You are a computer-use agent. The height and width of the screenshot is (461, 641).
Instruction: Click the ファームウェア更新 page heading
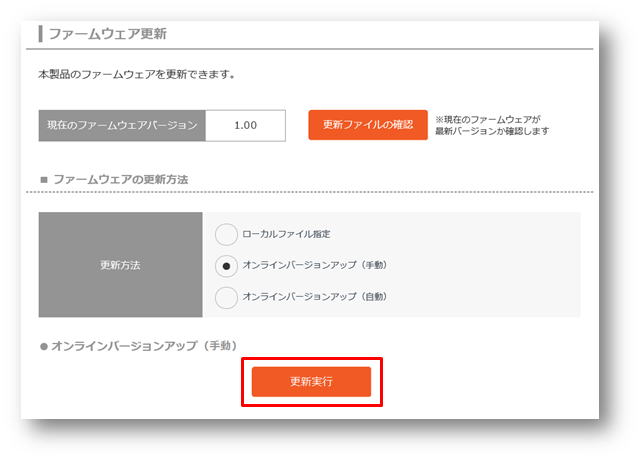click(108, 34)
